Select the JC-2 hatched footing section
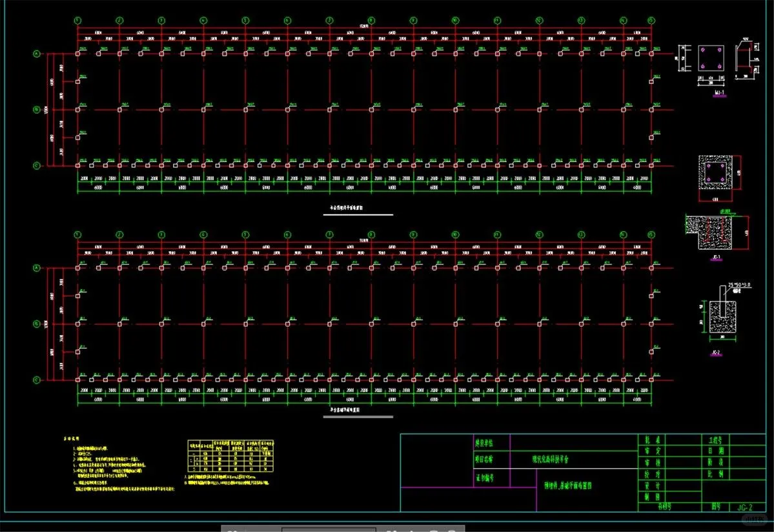The image size is (774, 532). pyautogui.click(x=722, y=317)
